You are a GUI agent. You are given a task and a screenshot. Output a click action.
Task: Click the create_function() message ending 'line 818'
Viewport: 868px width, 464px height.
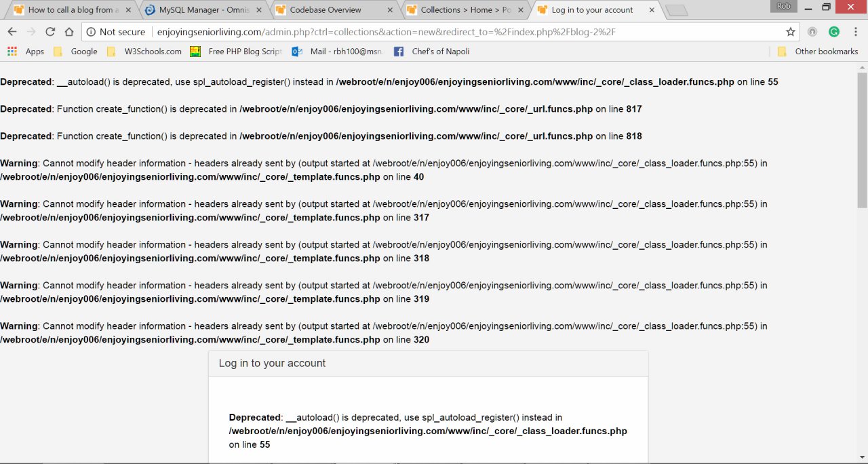321,136
